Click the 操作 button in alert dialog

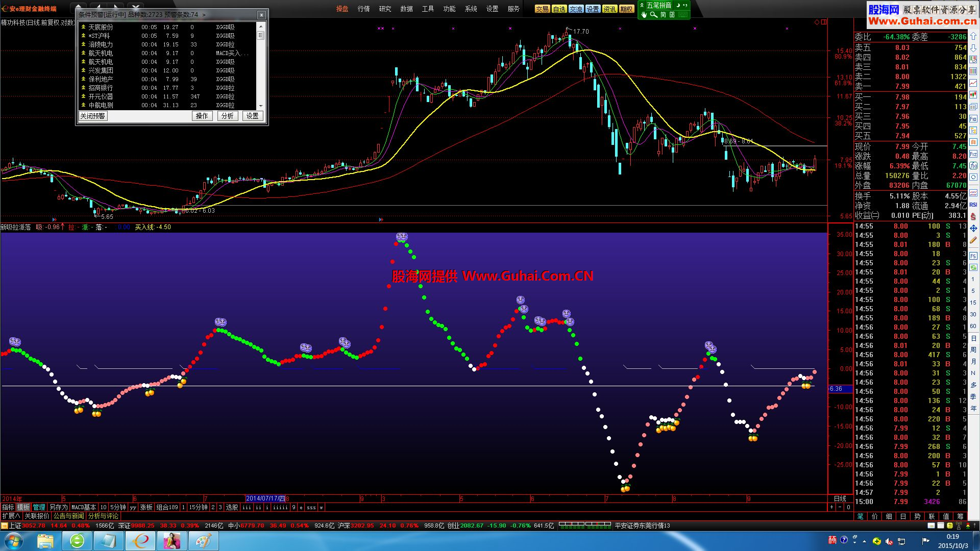[202, 116]
